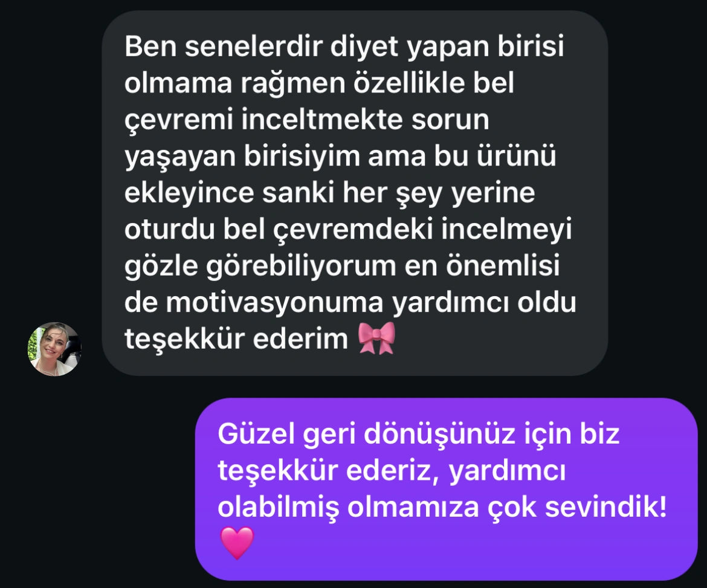Click the word "olabilmiş" in purple reply
707x588 pixels.
click(x=279, y=508)
